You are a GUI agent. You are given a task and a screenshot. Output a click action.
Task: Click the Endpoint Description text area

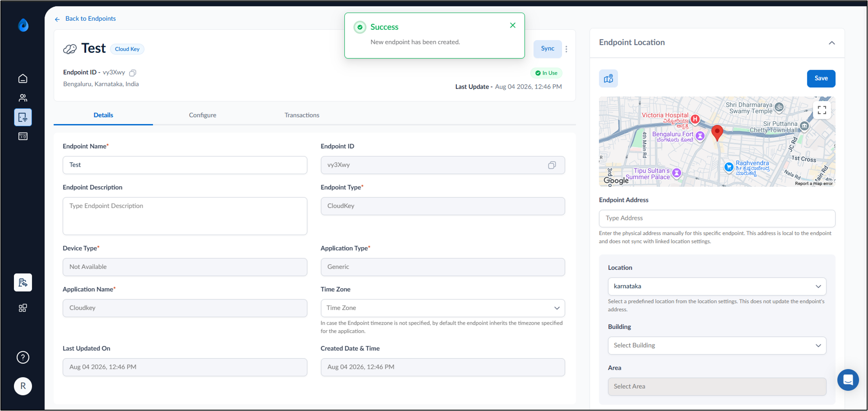tap(185, 216)
